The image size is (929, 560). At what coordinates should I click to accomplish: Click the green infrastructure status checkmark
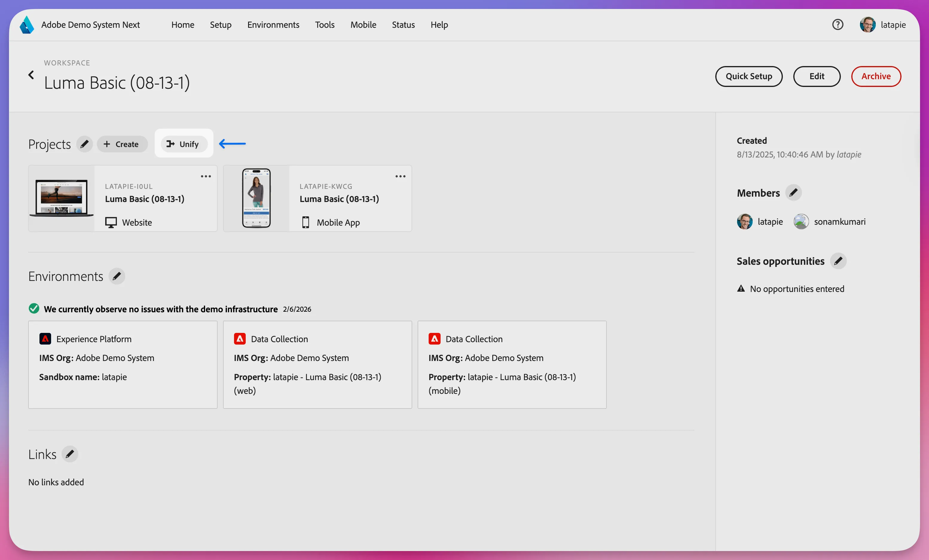click(x=34, y=309)
